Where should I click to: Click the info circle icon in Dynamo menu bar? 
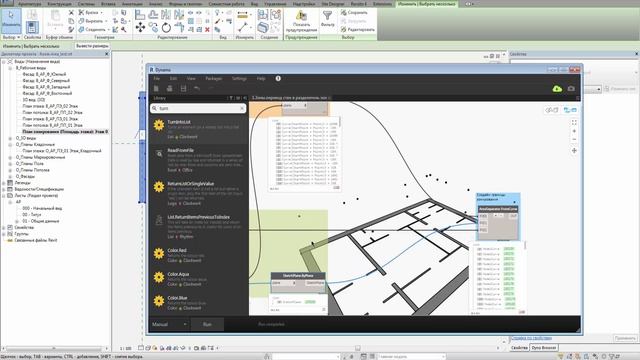tap(278, 78)
